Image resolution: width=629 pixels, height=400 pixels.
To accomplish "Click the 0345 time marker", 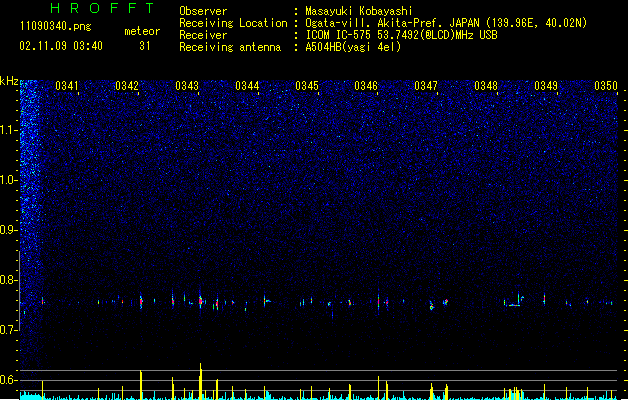I will tap(307, 86).
